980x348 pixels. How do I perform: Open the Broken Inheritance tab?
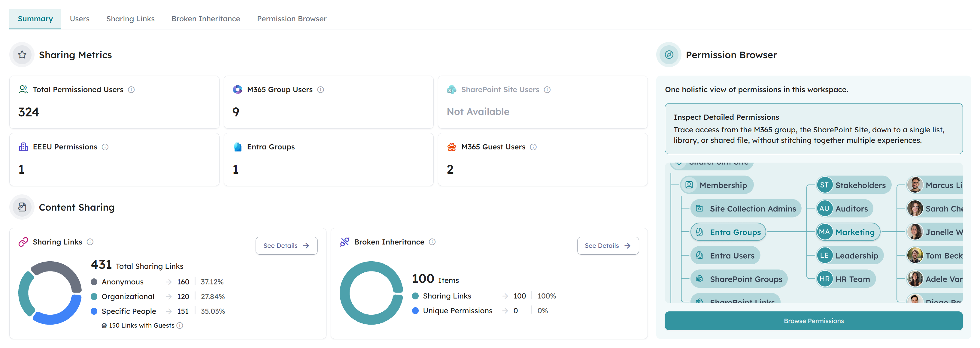pos(206,19)
